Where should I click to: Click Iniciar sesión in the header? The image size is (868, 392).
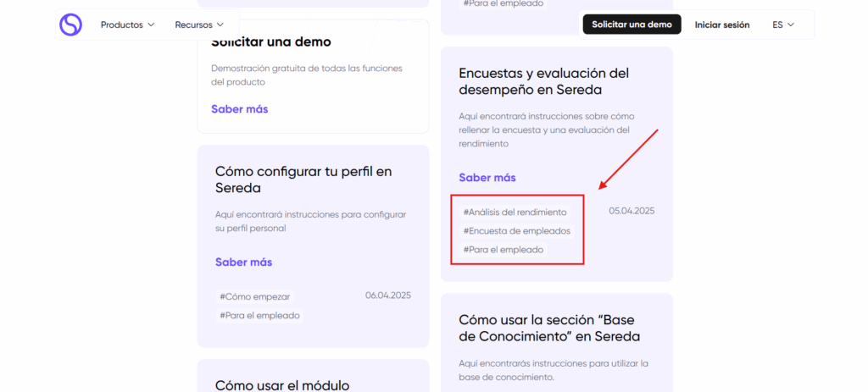[721, 25]
